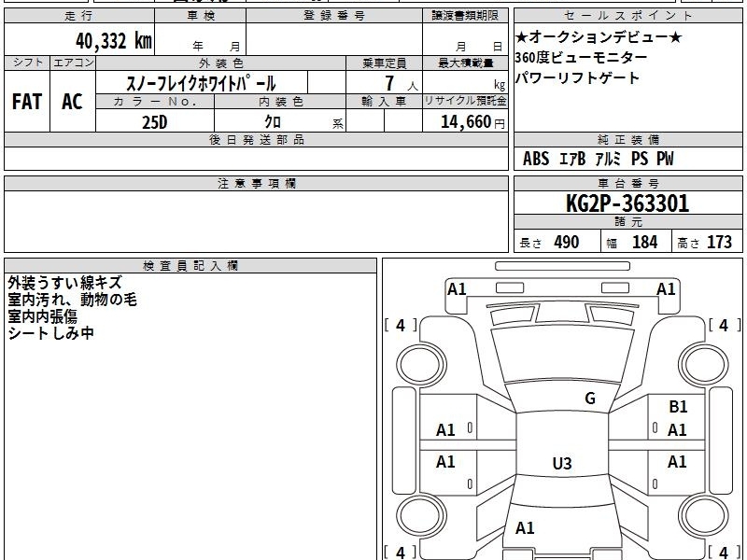Select ABS in equipment list
This screenshot has width=747, height=560.
[536, 159]
